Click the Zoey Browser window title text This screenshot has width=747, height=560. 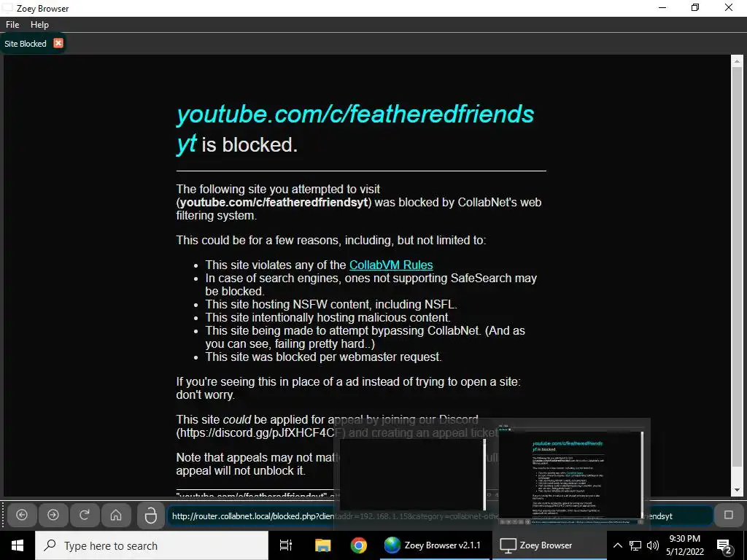(x=43, y=9)
